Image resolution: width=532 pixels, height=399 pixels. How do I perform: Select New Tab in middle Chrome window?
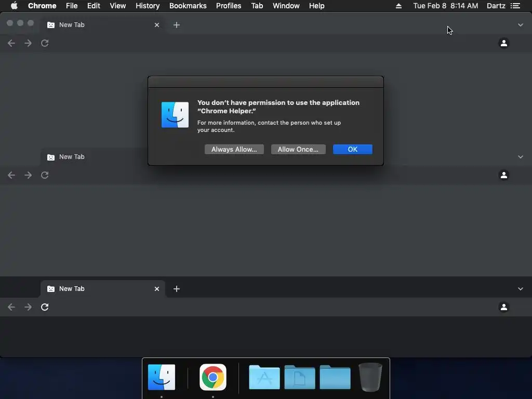[95, 157]
